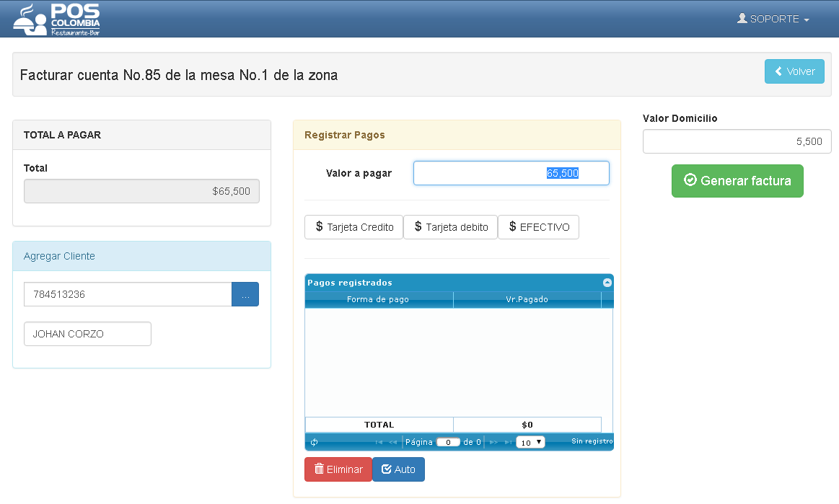839x504 pixels.
Task: Choose EFECTIVO payment method
Action: click(x=538, y=227)
